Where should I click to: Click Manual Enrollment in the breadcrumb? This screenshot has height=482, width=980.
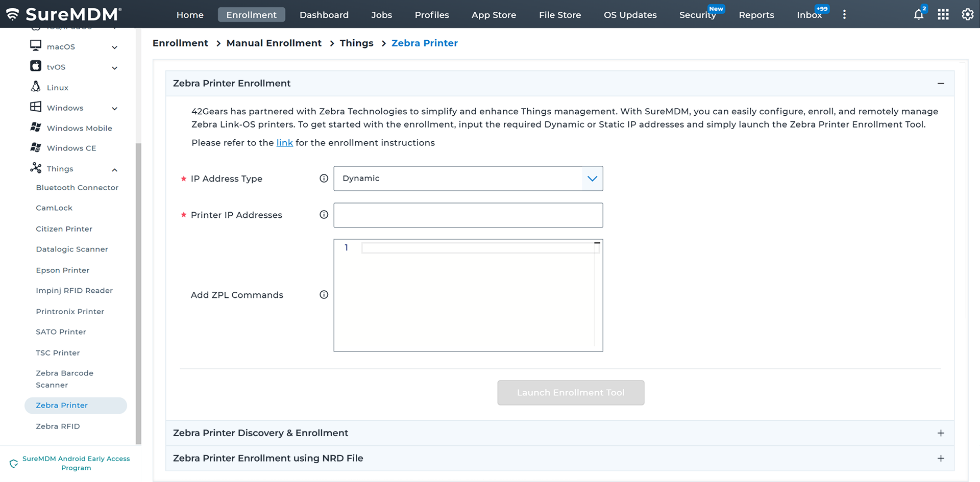click(274, 43)
